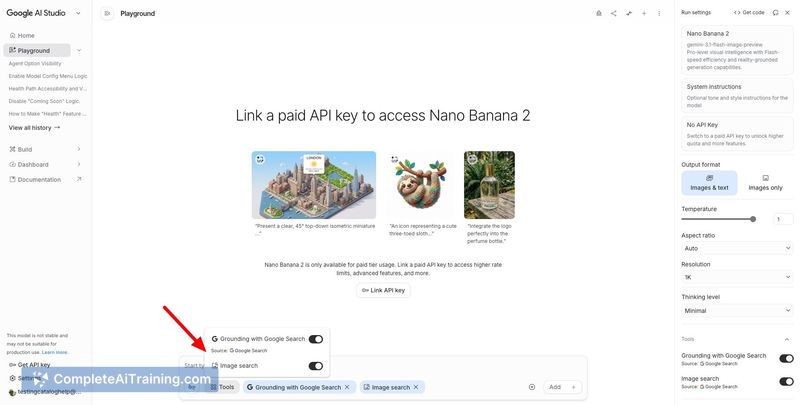Screen dimensions: 800x405
Task: Open 'Enable Model Config Menu Logic' history item
Action: (48, 76)
